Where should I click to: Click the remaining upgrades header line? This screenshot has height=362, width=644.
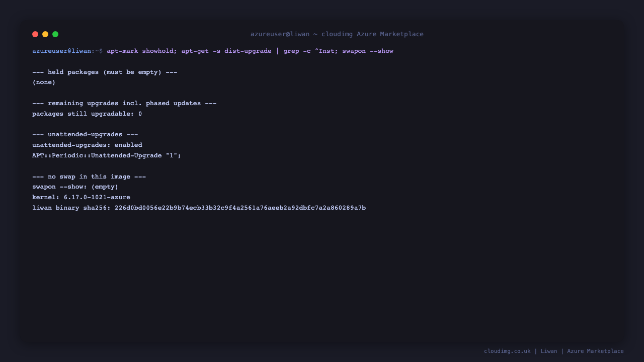click(x=124, y=104)
